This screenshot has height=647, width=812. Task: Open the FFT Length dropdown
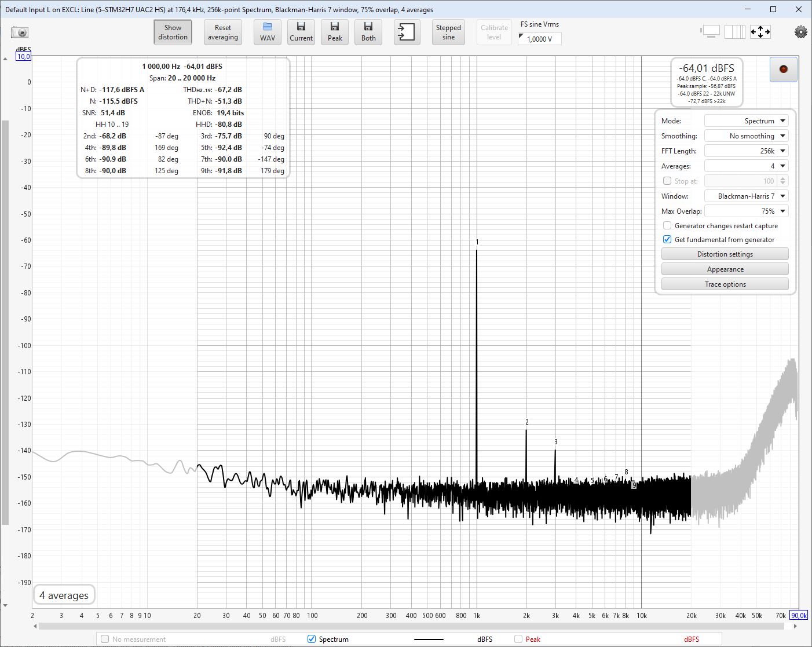747,151
